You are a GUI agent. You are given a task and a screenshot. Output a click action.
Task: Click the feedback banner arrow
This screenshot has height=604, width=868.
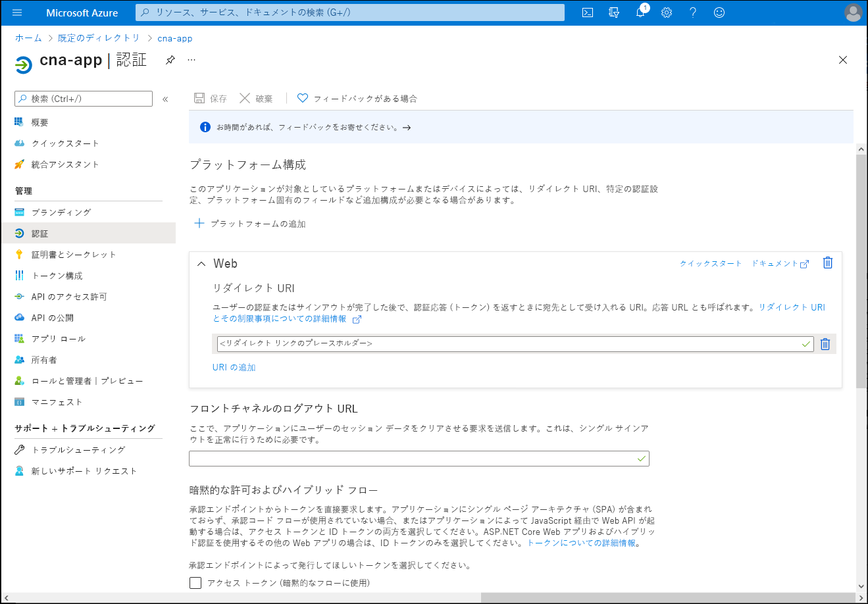click(407, 128)
